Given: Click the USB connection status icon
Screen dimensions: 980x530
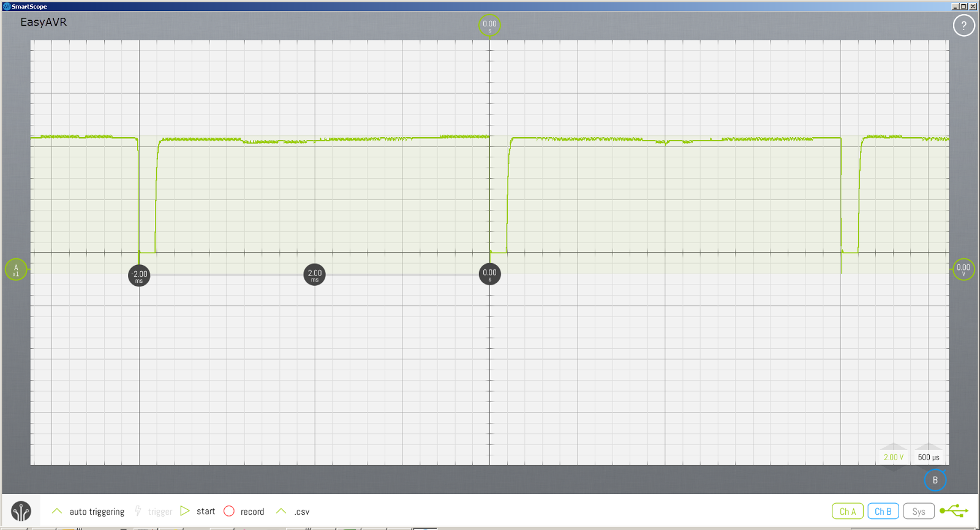Looking at the screenshot, I should click(x=954, y=510).
